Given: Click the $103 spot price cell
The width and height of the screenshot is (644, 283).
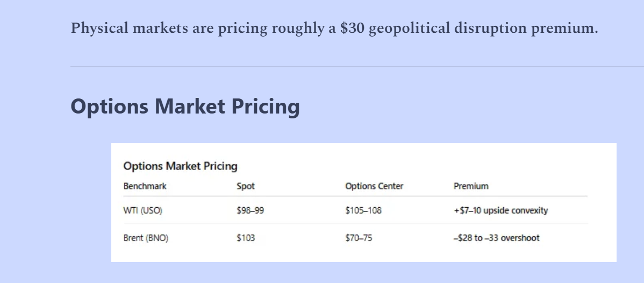Looking at the screenshot, I should tap(246, 238).
